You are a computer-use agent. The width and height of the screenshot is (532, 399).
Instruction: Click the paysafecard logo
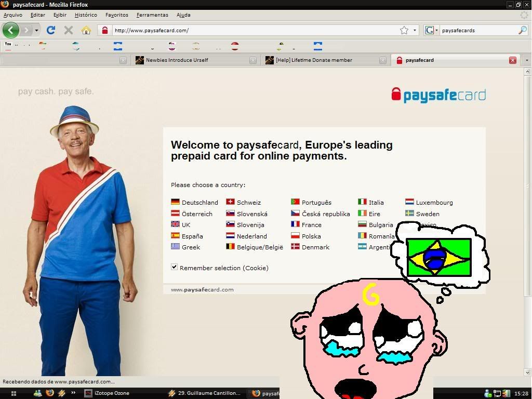[x=438, y=95]
